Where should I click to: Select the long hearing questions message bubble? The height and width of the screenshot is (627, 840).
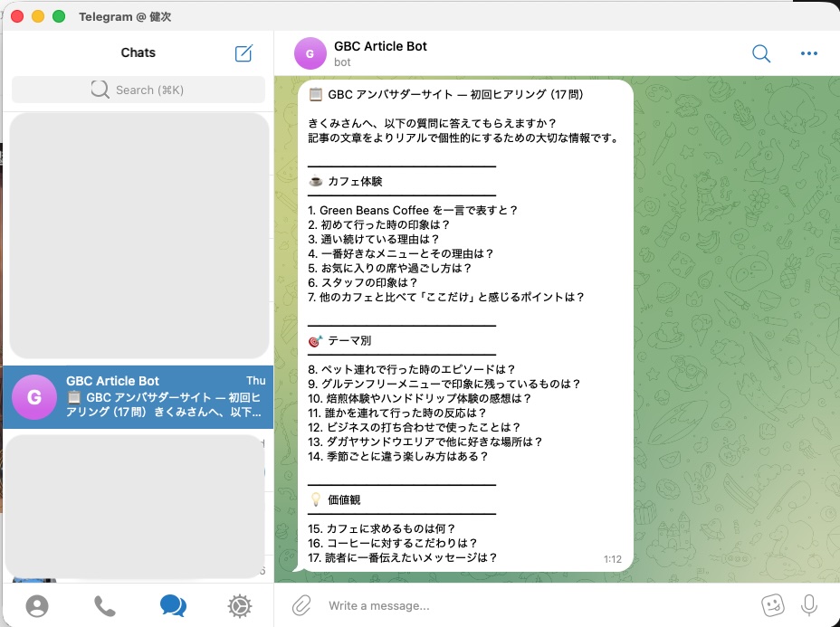pyautogui.click(x=462, y=326)
